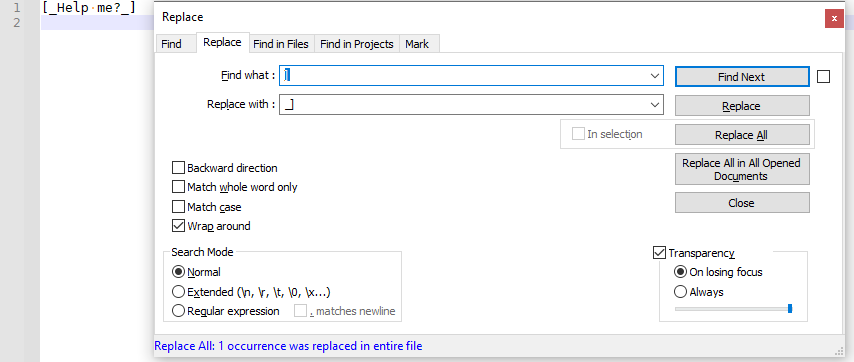Click Replace All in All Opened Documents
Viewport: 854px width, 362px height.
[x=742, y=169]
